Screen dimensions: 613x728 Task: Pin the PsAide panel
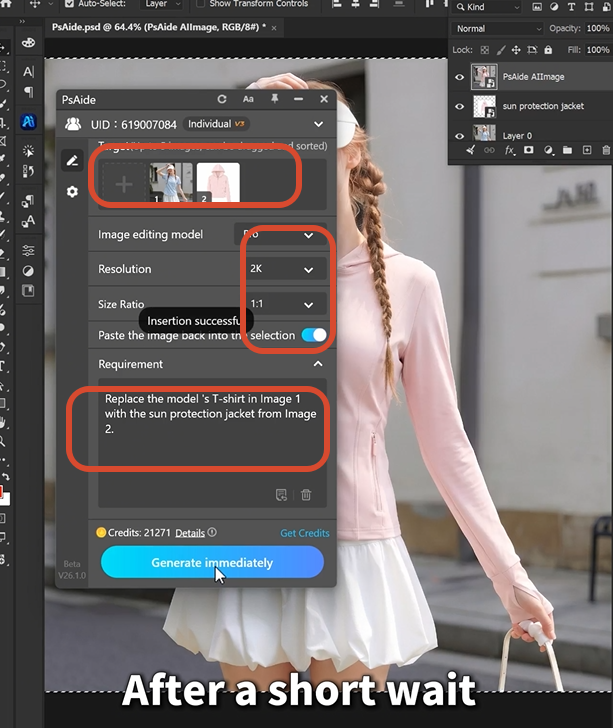pyautogui.click(x=274, y=98)
